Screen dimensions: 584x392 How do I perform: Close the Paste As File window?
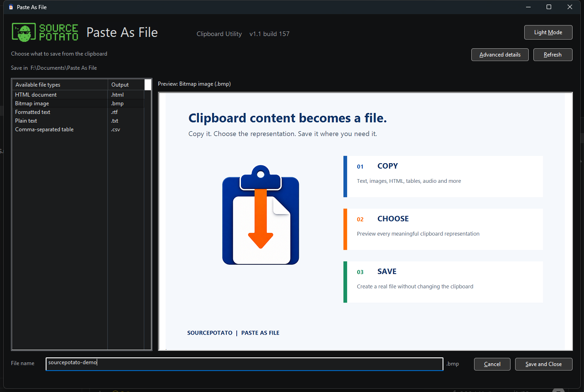(x=570, y=7)
